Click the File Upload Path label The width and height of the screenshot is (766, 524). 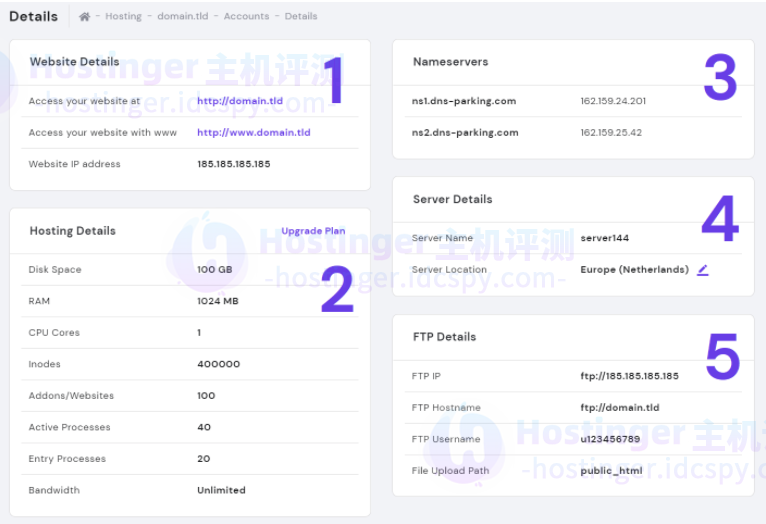pyautogui.click(x=450, y=471)
